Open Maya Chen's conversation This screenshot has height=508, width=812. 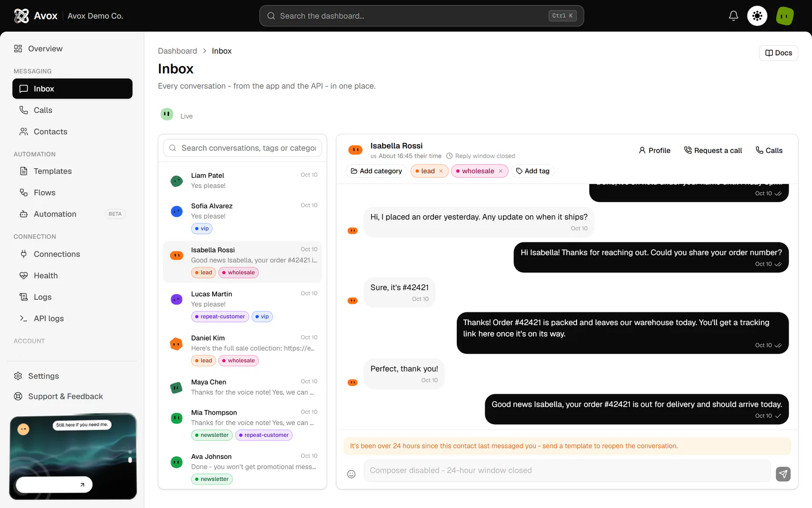243,387
